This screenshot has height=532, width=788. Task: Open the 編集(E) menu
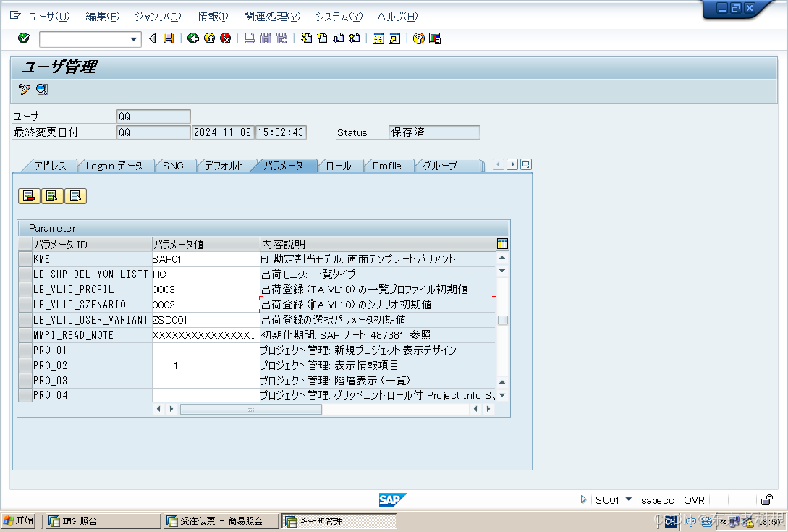[103, 17]
